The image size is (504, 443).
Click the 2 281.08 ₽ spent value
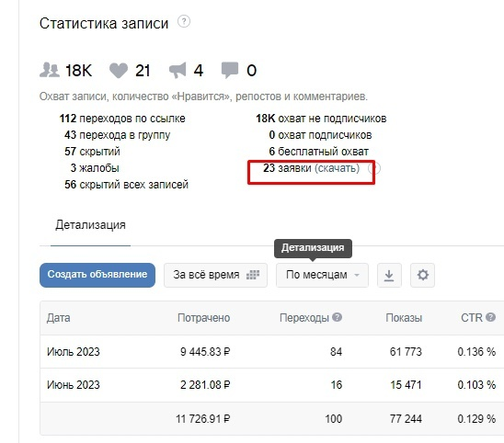(x=205, y=385)
